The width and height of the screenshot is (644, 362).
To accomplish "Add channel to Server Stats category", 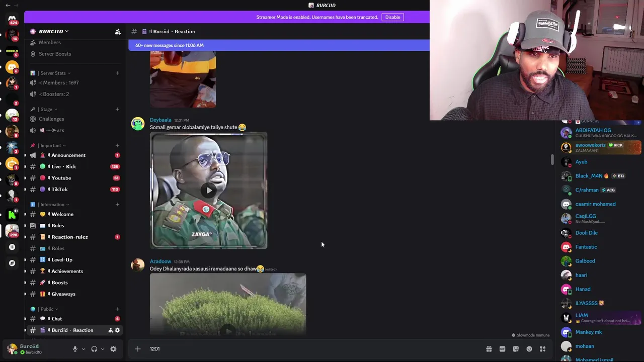I will (117, 73).
